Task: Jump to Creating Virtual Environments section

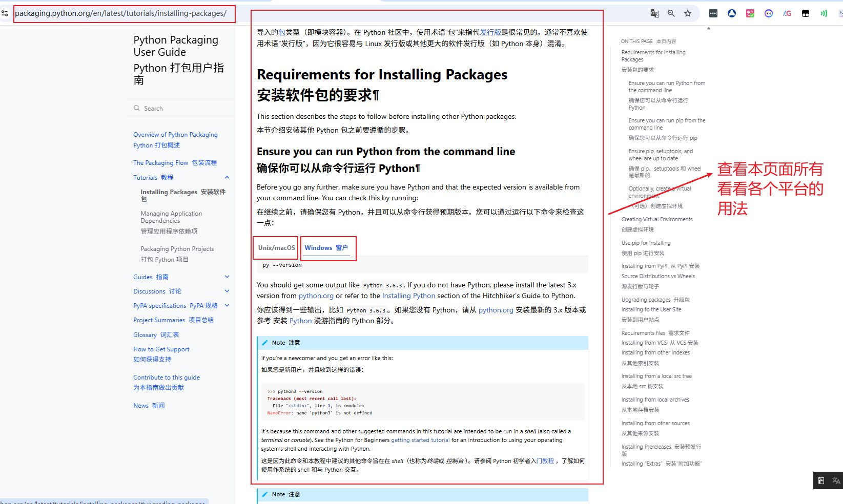Action: (x=656, y=219)
